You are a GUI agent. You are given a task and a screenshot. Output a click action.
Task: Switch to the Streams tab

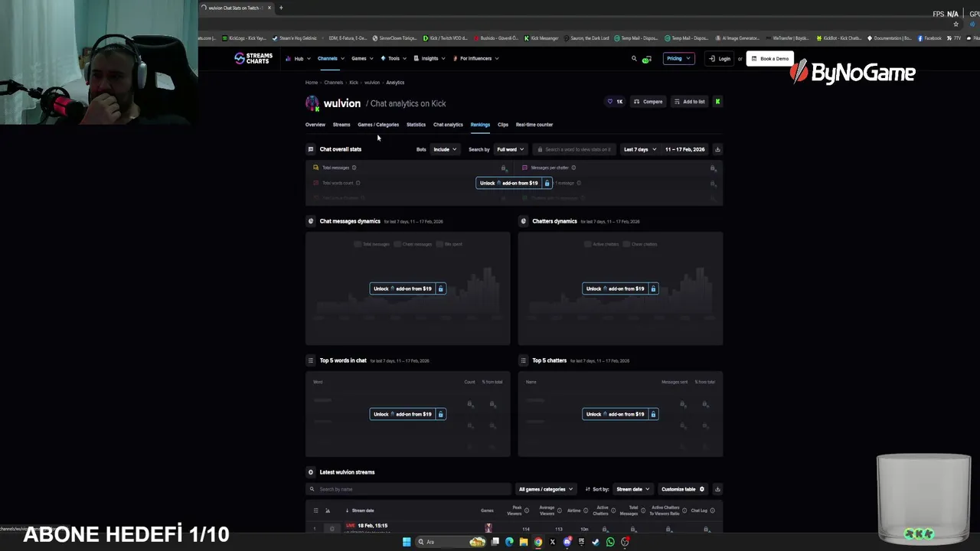(x=341, y=125)
